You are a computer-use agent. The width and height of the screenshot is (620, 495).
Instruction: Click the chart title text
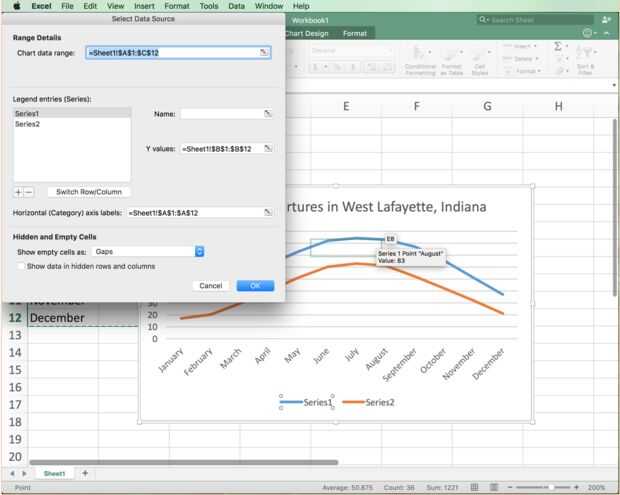click(x=386, y=207)
